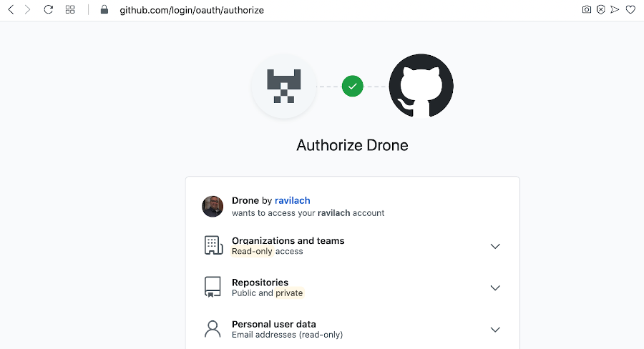Screen dimensions: 644x349
Task: Click the ravilach profile avatar
Action: [x=213, y=206]
